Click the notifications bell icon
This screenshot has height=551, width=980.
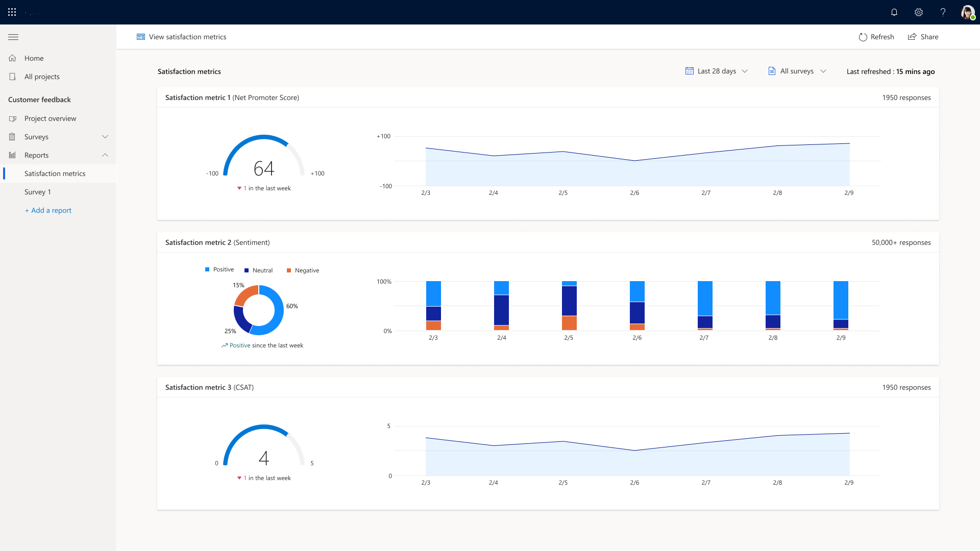tap(894, 12)
